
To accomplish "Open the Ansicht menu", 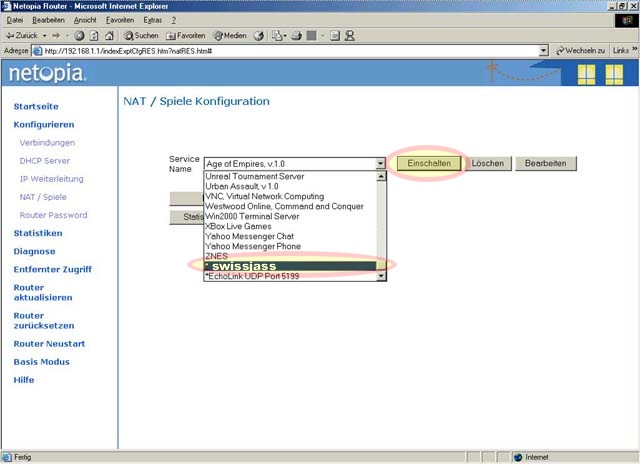I will click(x=85, y=20).
